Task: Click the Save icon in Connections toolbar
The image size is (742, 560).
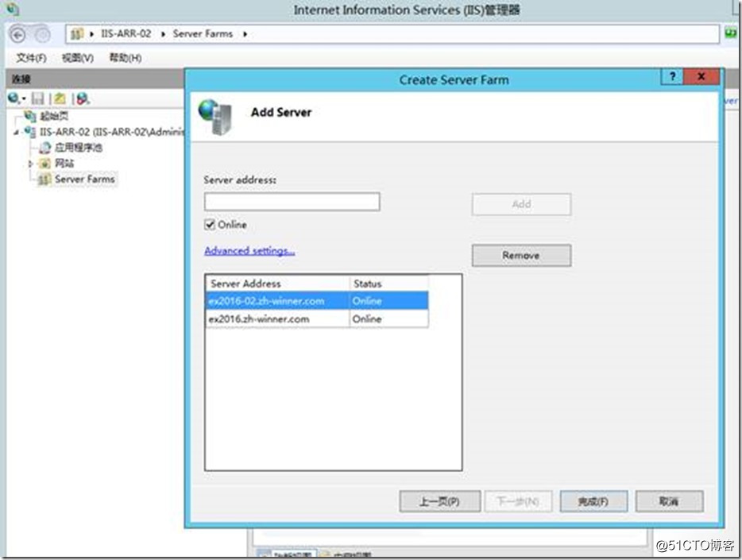Action: point(38,98)
